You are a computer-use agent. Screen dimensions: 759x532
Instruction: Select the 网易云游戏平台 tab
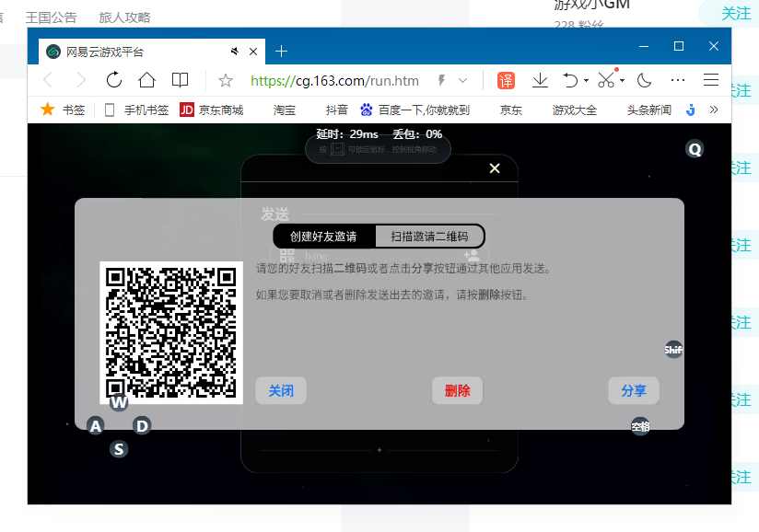tap(151, 52)
